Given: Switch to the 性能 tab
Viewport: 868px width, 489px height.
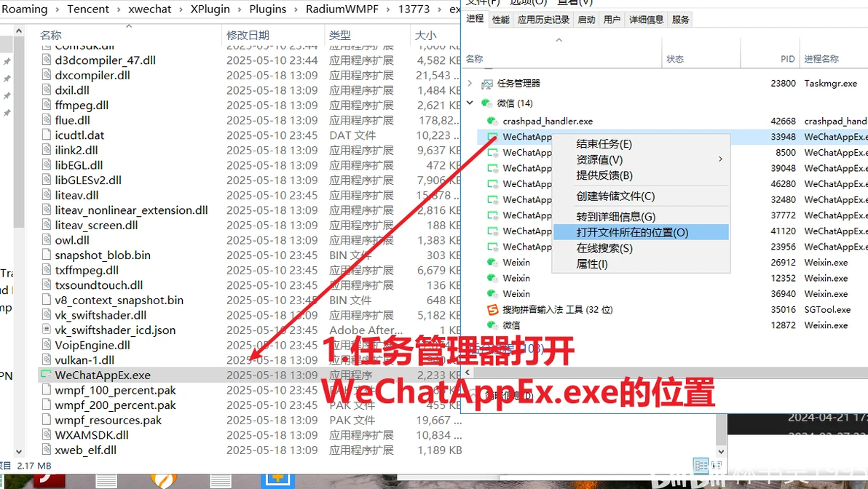Looking at the screenshot, I should [500, 20].
